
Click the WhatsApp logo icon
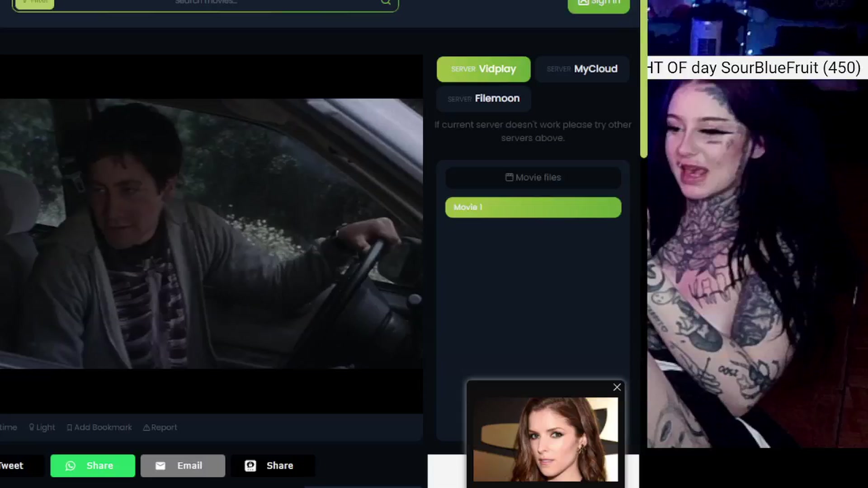[x=71, y=466]
